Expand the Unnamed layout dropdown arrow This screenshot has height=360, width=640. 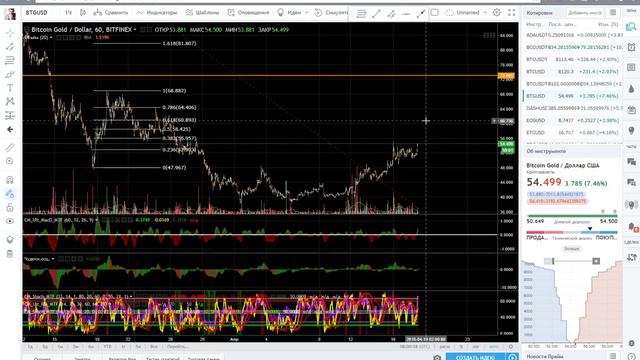485,13
